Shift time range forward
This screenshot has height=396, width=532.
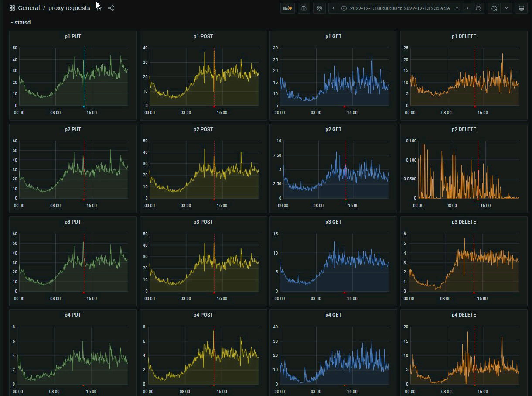point(467,8)
